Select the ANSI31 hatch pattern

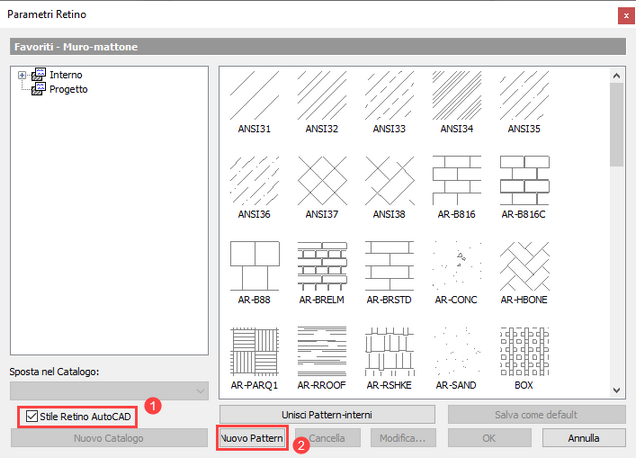point(254,102)
